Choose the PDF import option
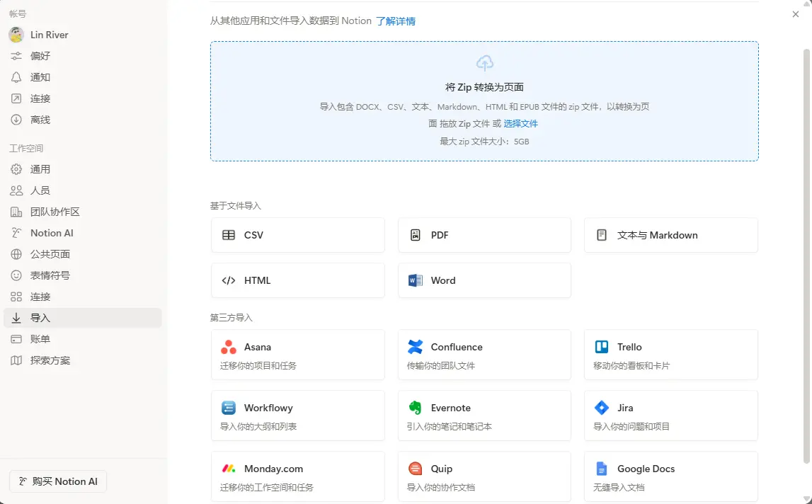 click(x=485, y=235)
